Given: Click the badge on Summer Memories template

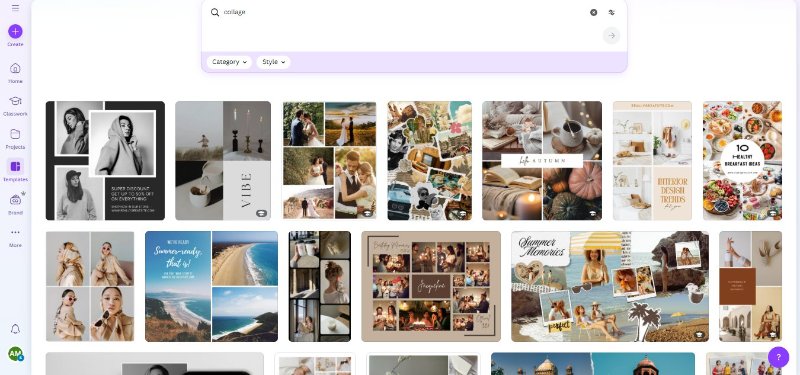Looking at the screenshot, I should pyautogui.click(x=699, y=335).
